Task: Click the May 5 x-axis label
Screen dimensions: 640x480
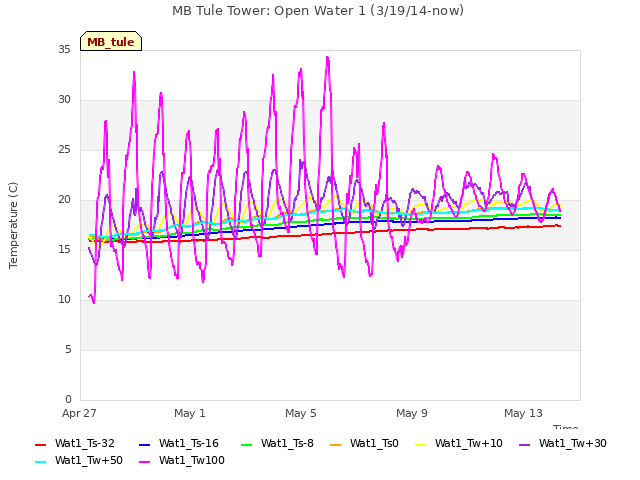Action: [x=301, y=413]
